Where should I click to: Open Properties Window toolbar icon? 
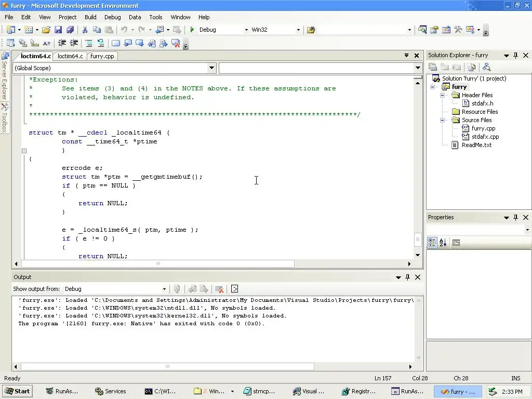click(x=434, y=30)
